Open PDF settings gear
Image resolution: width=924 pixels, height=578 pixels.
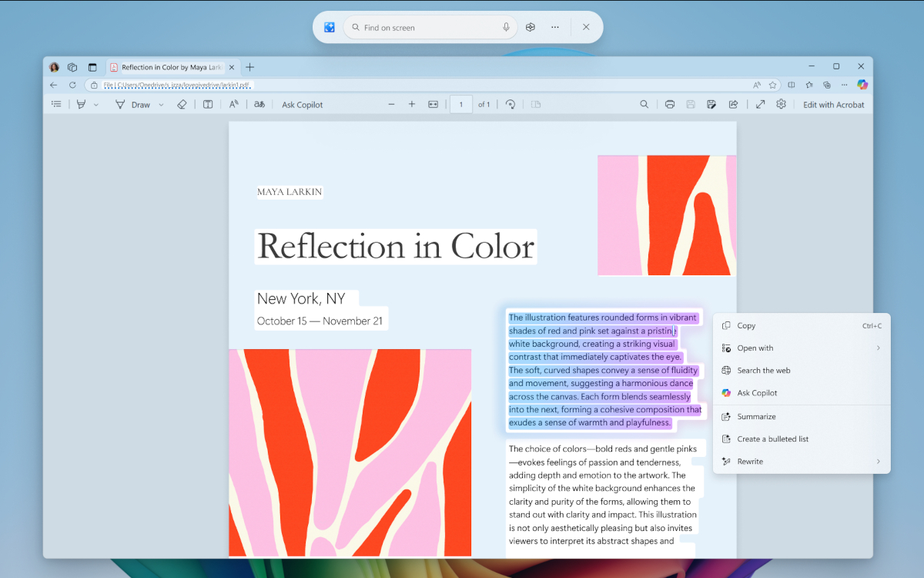click(x=781, y=105)
